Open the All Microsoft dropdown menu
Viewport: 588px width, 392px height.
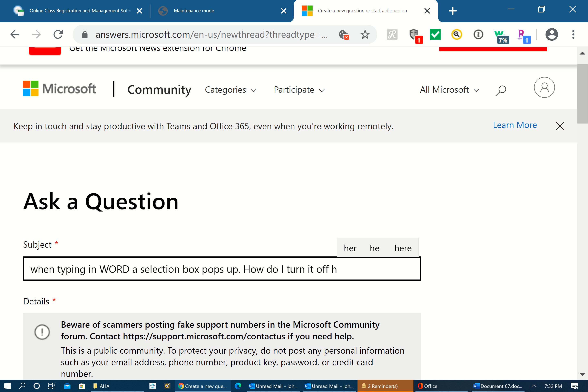coord(449,90)
